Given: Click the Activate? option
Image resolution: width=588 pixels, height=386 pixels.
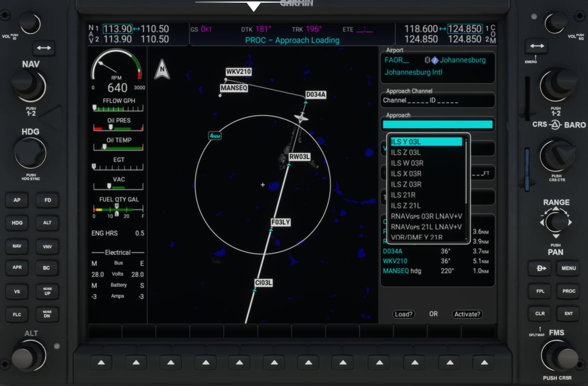Looking at the screenshot, I should (467, 314).
